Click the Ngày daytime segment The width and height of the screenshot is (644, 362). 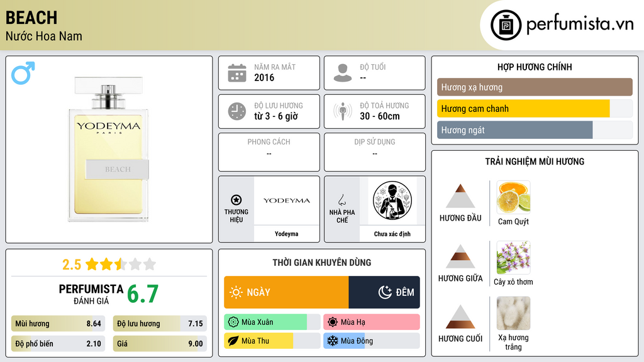pyautogui.click(x=286, y=292)
